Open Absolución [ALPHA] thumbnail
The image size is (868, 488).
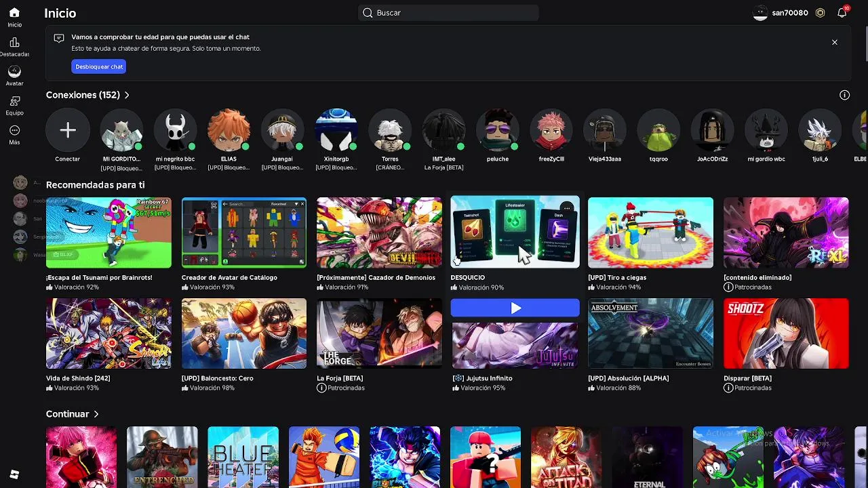pyautogui.click(x=650, y=333)
